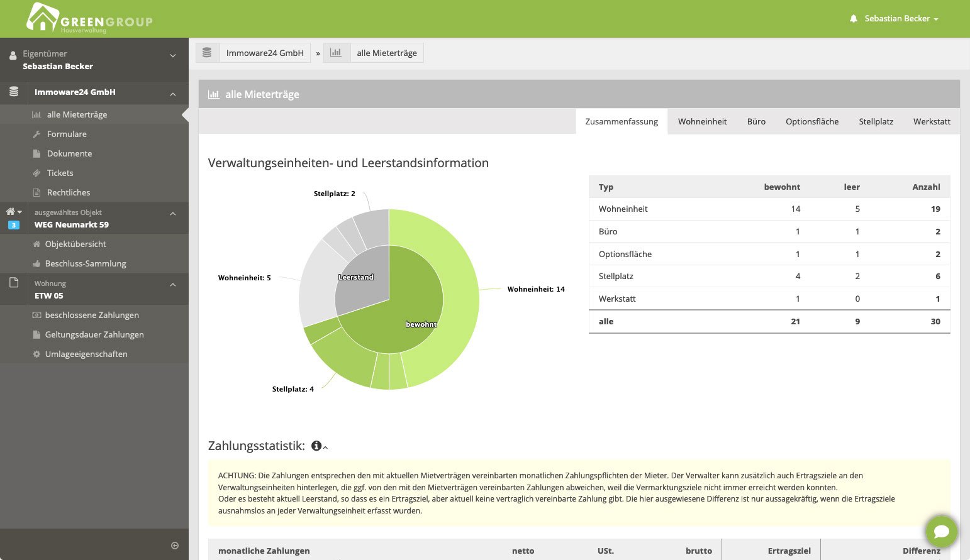The height and width of the screenshot is (560, 970).
Task: Toggle the Zahlungsstatistik info caret
Action: pos(325,447)
